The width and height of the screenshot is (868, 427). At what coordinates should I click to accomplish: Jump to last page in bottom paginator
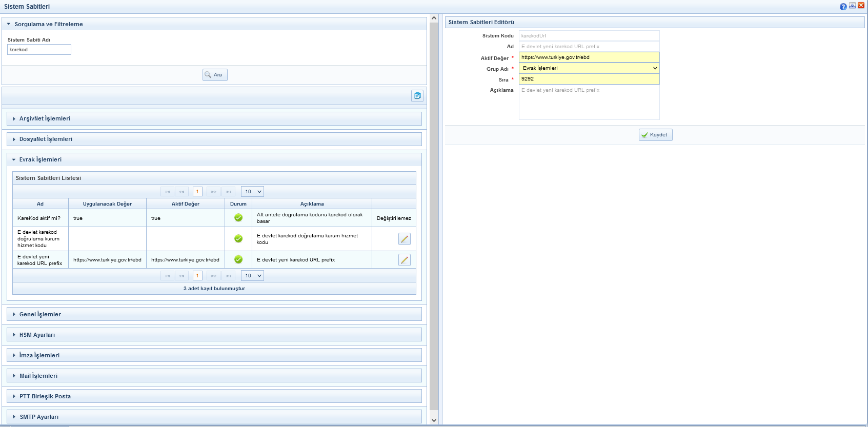[x=228, y=276]
